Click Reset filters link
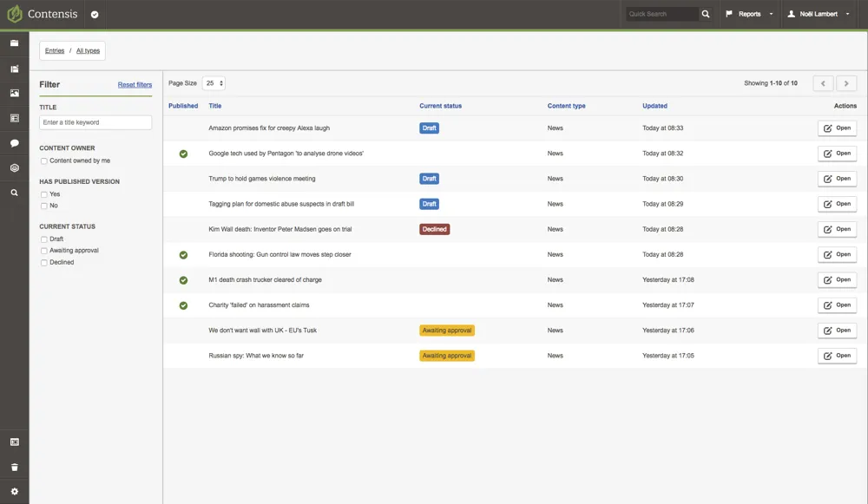Image resolution: width=868 pixels, height=504 pixels. (135, 85)
